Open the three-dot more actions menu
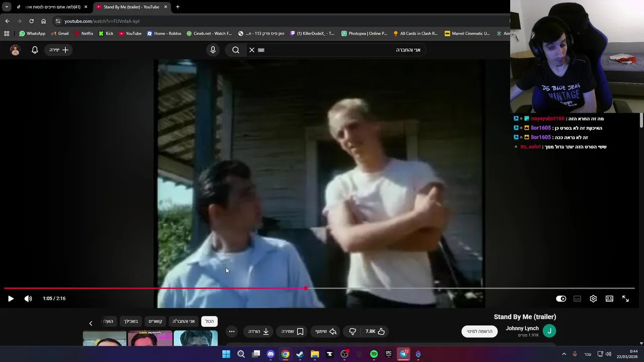 [x=231, y=331]
